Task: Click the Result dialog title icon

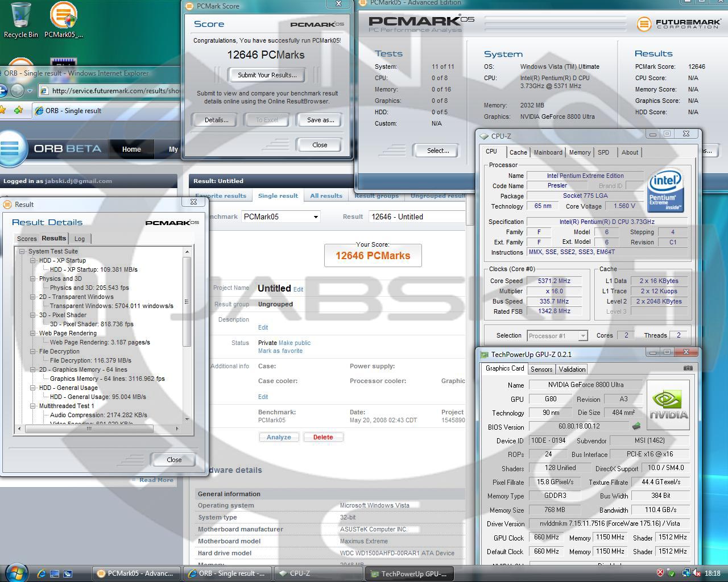Action: pyautogui.click(x=7, y=205)
